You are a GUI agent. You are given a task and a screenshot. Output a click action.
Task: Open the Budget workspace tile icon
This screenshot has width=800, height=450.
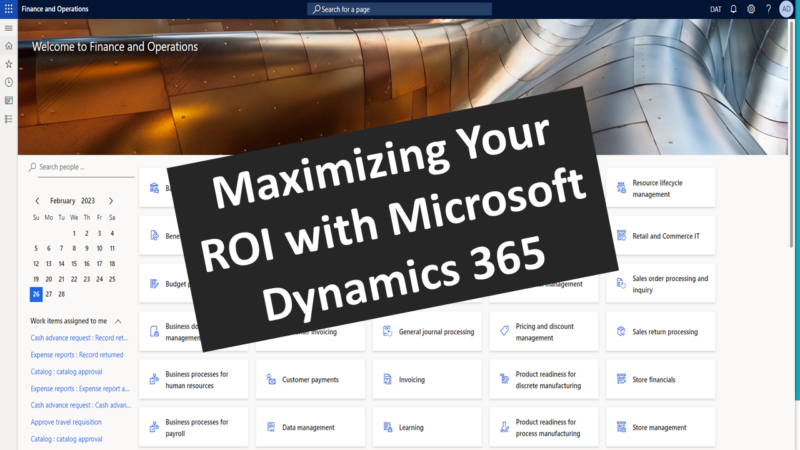(154, 284)
